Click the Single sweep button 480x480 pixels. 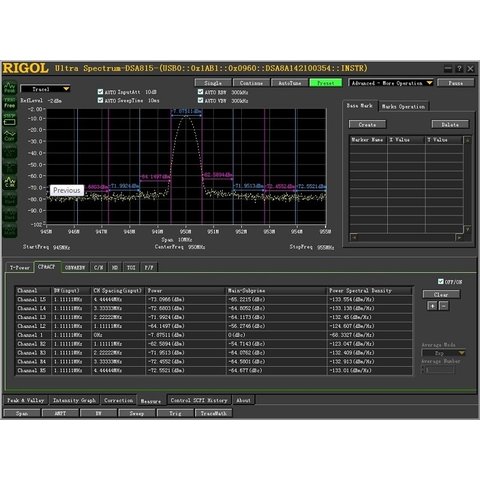pyautogui.click(x=213, y=83)
